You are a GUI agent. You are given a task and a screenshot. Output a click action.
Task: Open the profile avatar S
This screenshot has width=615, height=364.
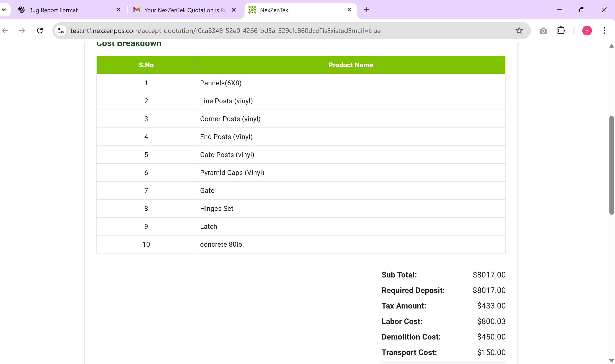point(587,31)
